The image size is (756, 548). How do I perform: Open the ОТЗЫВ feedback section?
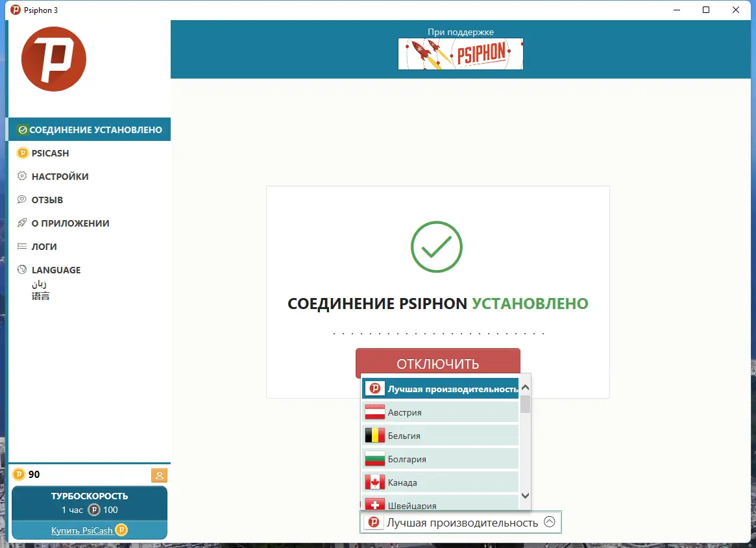pos(49,199)
